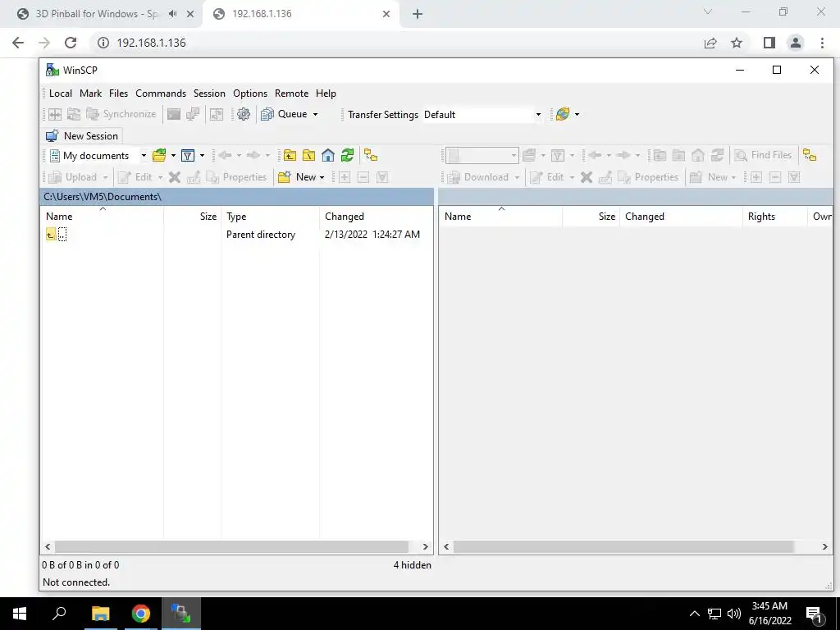Toggle local directory tree icon
This screenshot has width=840, height=630.
371,155
